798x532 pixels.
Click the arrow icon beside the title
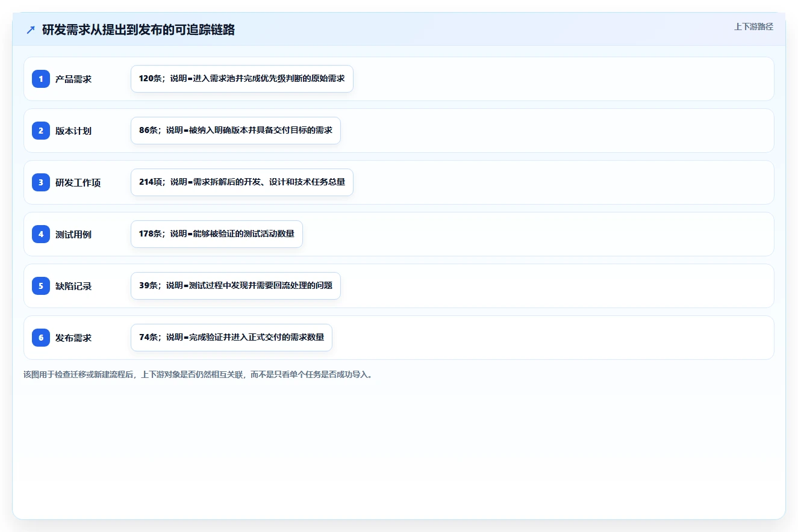(31, 30)
